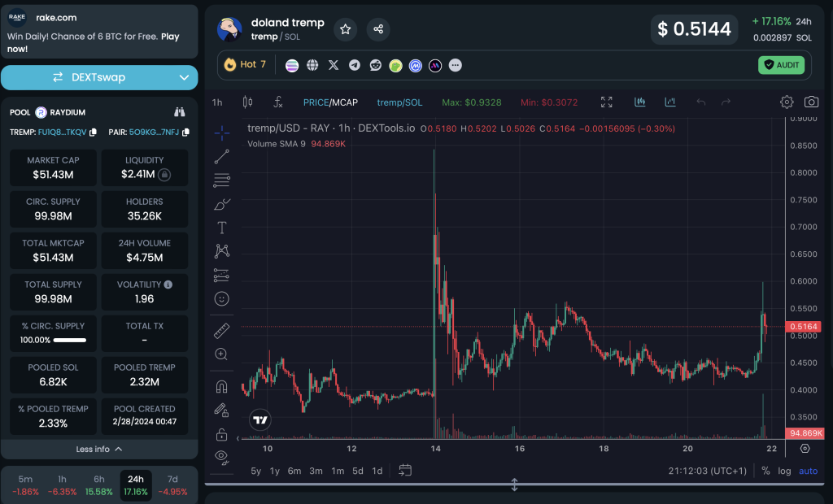
Task: Select the 5m price change tab
Action: (x=25, y=485)
